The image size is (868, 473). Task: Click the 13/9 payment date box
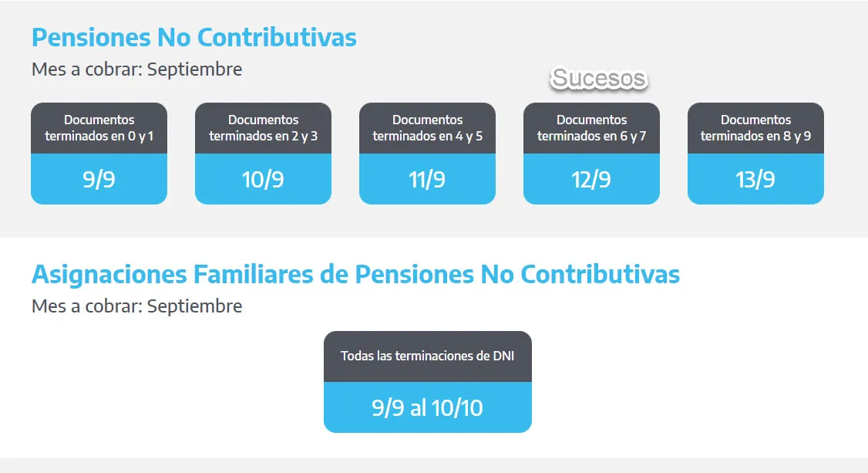click(755, 179)
